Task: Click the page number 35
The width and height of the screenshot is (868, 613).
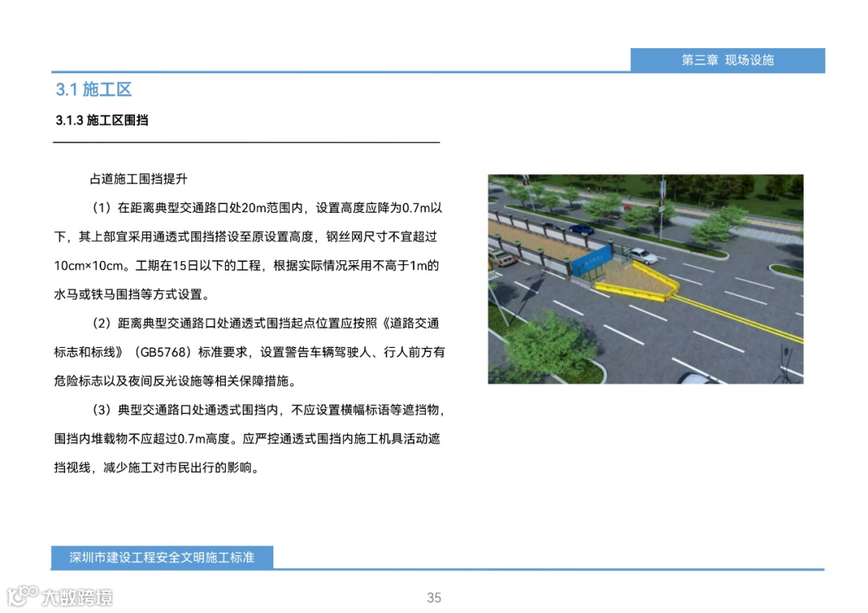Action: (x=434, y=598)
